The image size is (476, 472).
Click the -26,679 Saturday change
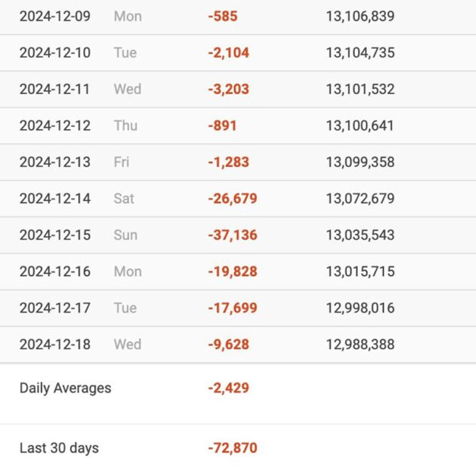tap(233, 198)
